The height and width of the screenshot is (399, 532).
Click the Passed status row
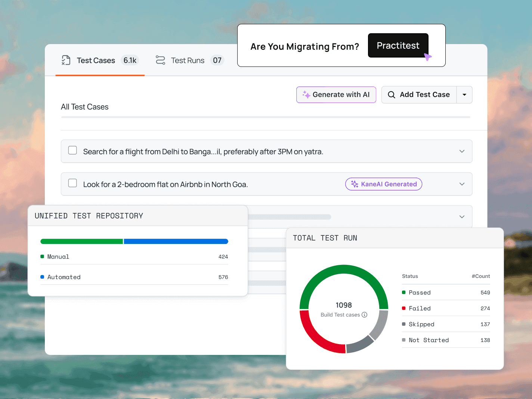[446, 293]
